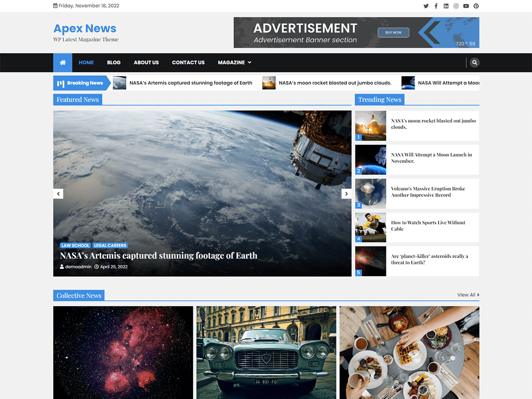Open the Instagram social link
Screen dimensions: 532x399
click(x=456, y=6)
